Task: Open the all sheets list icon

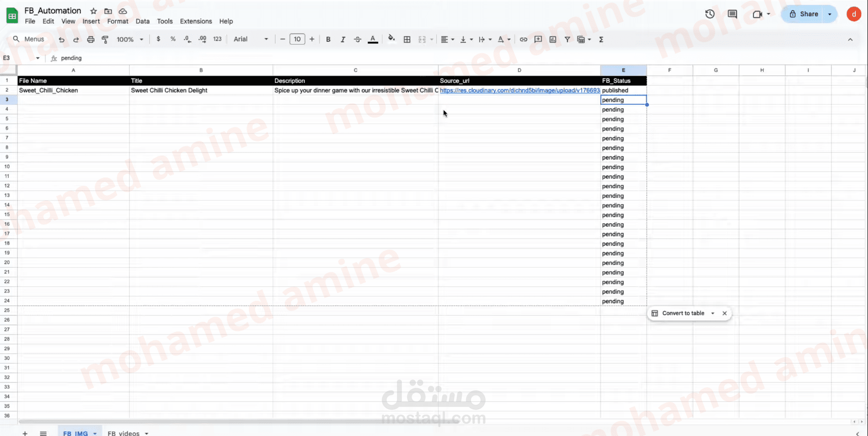Action: click(x=43, y=433)
